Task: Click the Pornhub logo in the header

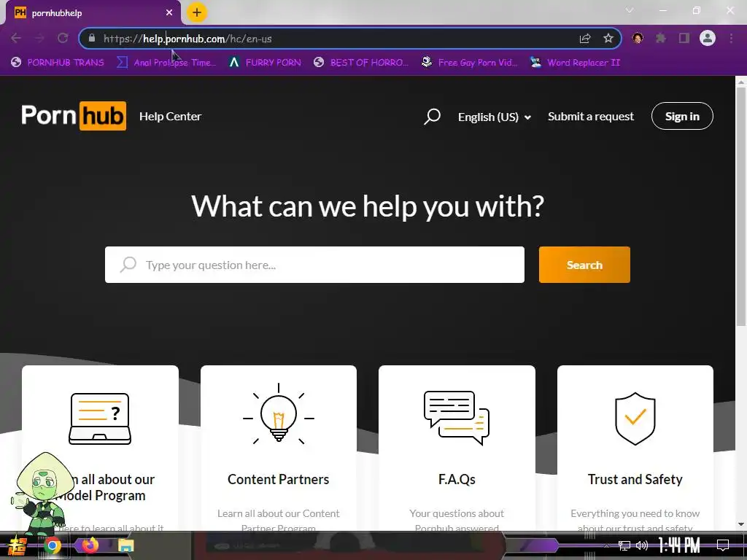Action: [74, 116]
